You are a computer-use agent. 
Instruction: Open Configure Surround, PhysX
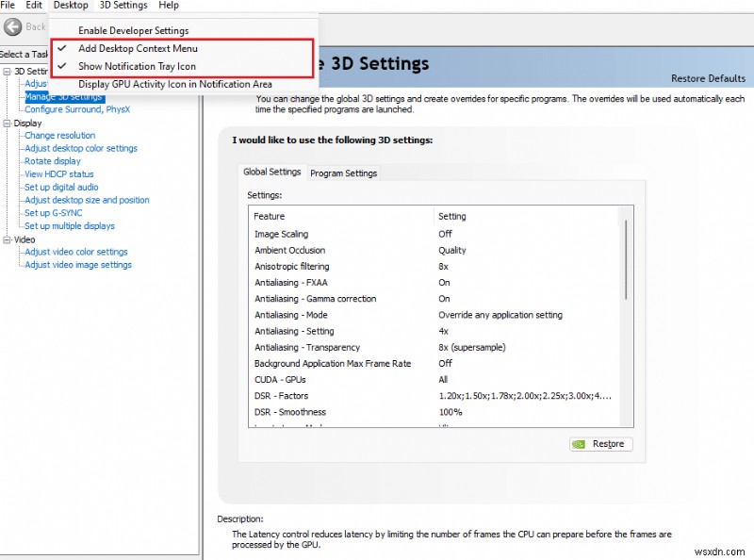pos(77,109)
